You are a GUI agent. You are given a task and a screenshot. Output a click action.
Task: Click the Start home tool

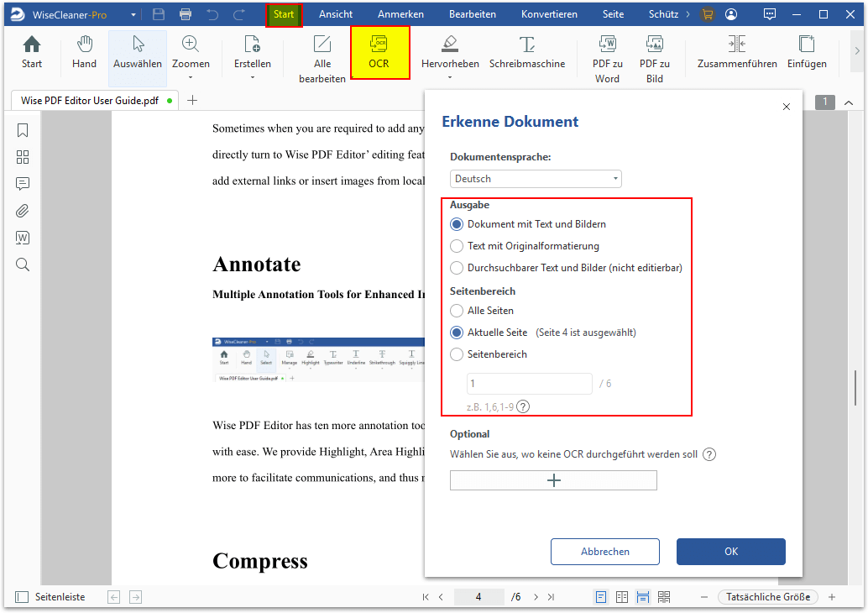point(32,52)
